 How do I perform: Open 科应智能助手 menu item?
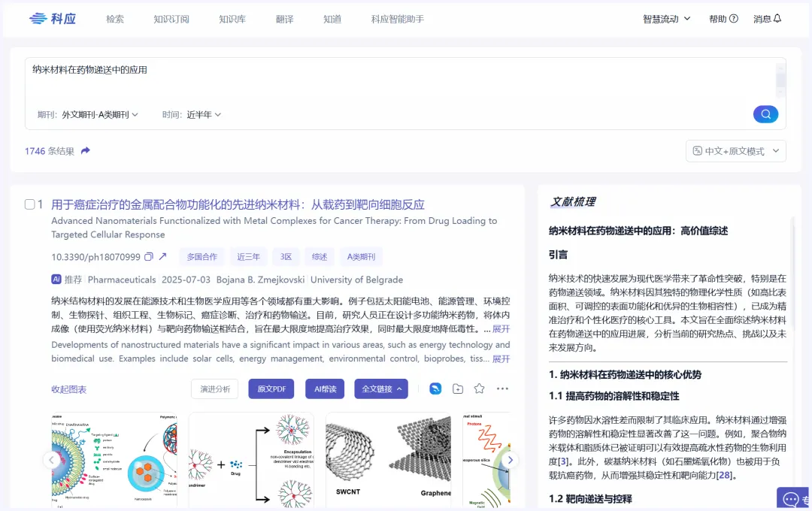click(398, 19)
